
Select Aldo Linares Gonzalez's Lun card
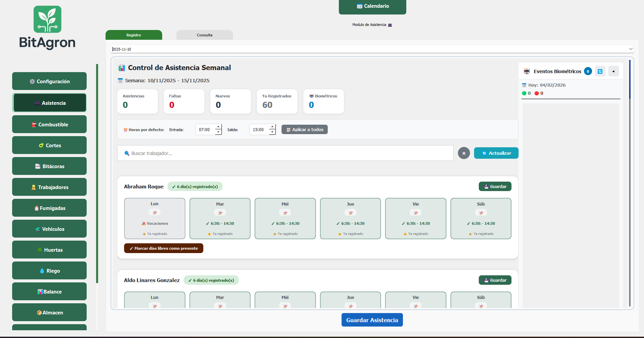tap(155, 300)
